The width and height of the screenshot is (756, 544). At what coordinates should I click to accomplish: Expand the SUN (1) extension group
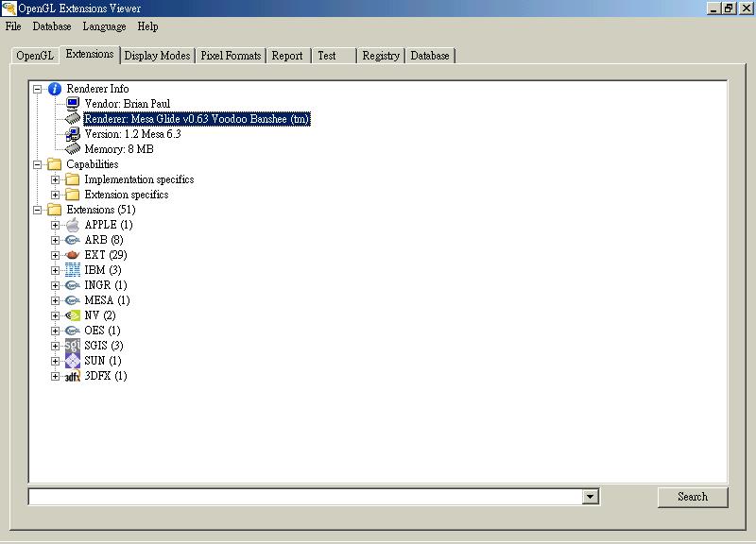pos(56,361)
